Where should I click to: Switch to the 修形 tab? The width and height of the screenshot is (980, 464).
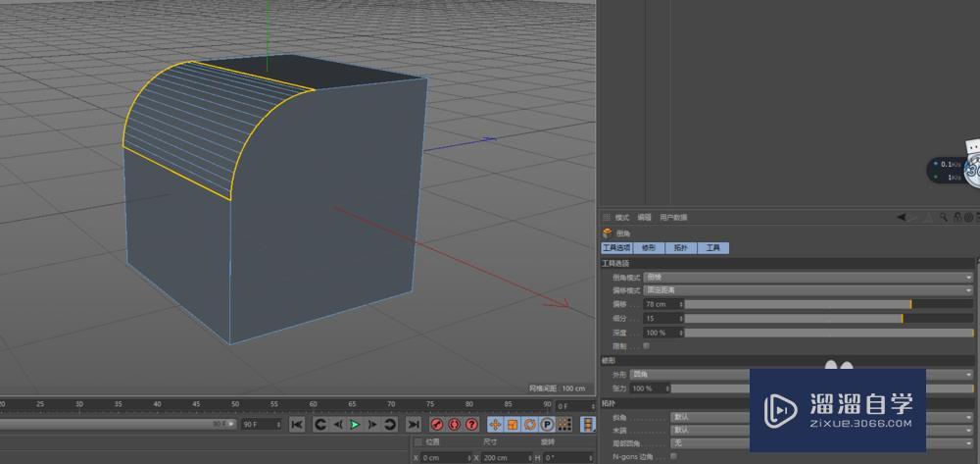tap(649, 248)
